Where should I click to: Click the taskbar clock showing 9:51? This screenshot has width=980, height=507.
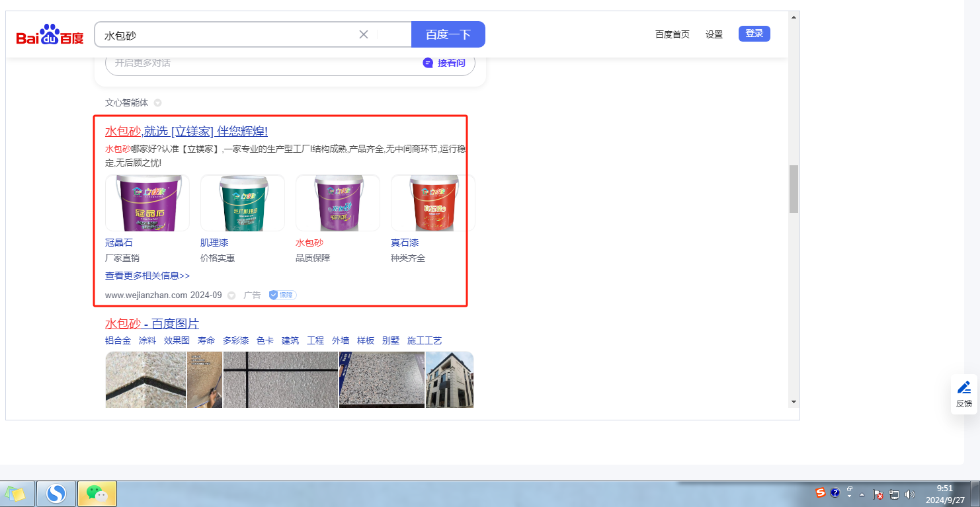click(944, 494)
